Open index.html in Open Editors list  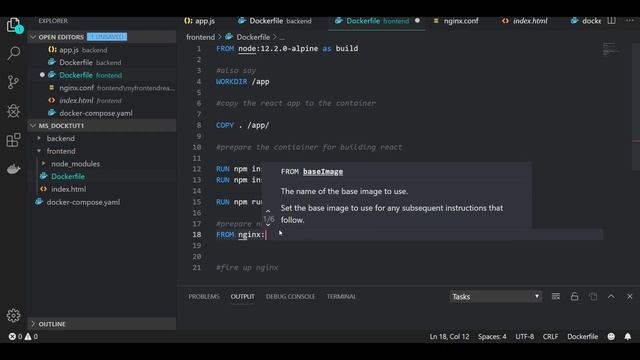[102, 100]
